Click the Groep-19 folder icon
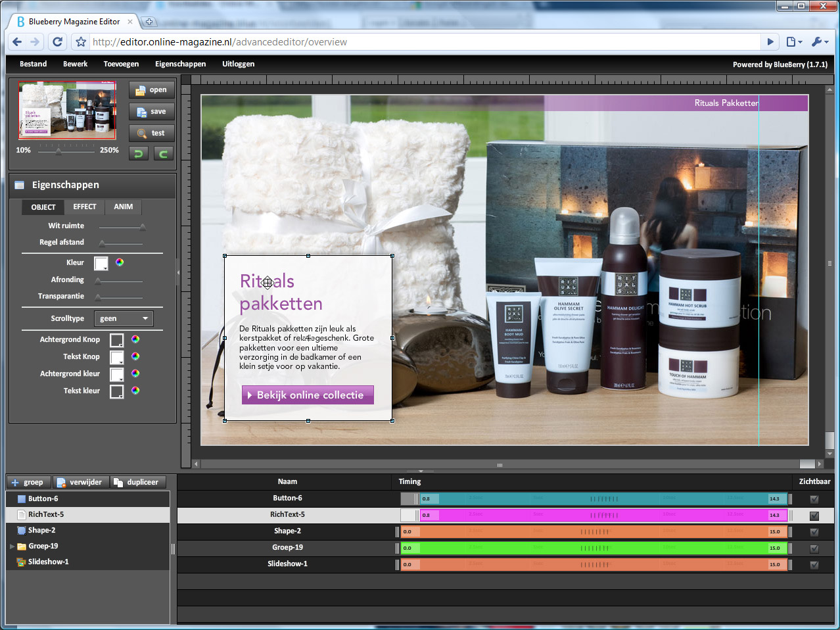Image resolution: width=840 pixels, height=630 pixels. pyautogui.click(x=22, y=546)
